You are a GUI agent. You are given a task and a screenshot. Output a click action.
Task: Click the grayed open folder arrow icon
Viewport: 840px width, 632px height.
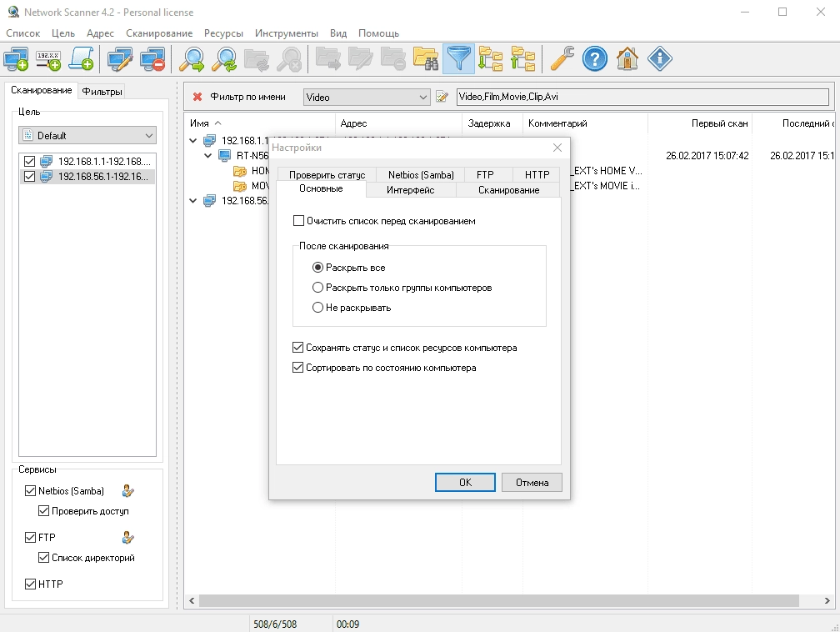click(327, 59)
